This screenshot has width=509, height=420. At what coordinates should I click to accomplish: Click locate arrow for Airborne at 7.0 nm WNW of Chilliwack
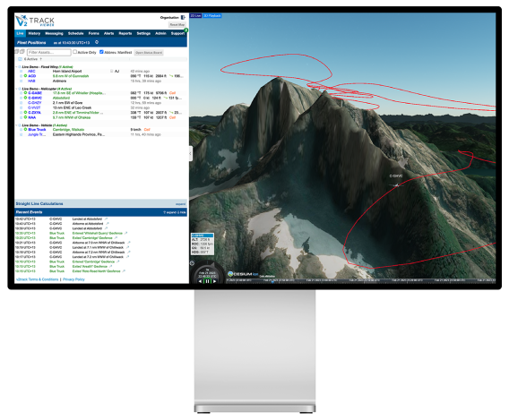point(128,243)
